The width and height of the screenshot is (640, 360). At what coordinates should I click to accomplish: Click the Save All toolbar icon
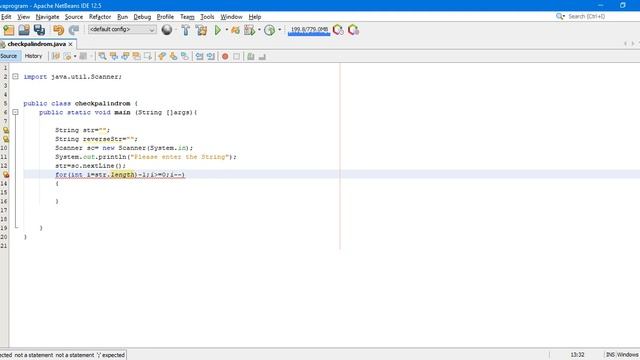tap(40, 30)
